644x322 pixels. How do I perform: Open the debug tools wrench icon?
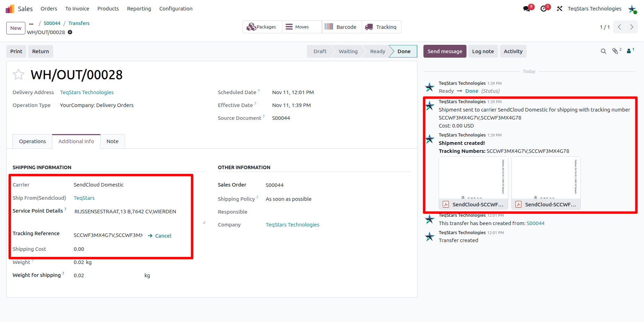coord(559,9)
